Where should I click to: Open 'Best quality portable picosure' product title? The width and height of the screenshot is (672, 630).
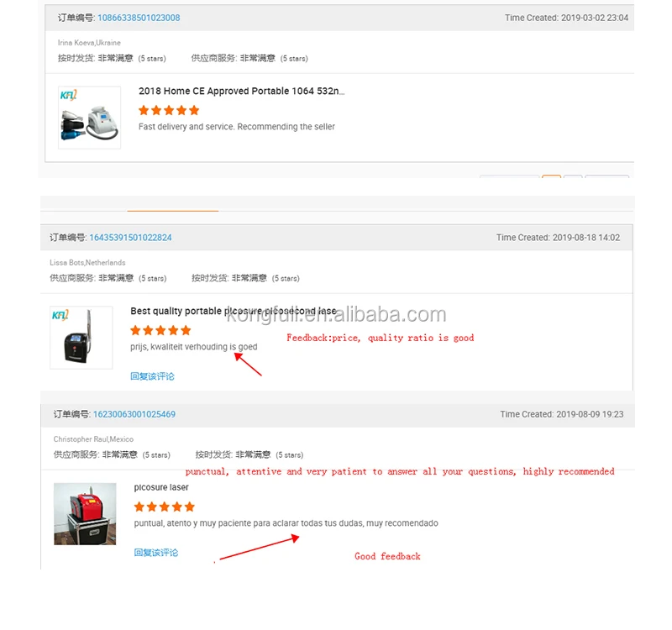tap(234, 311)
